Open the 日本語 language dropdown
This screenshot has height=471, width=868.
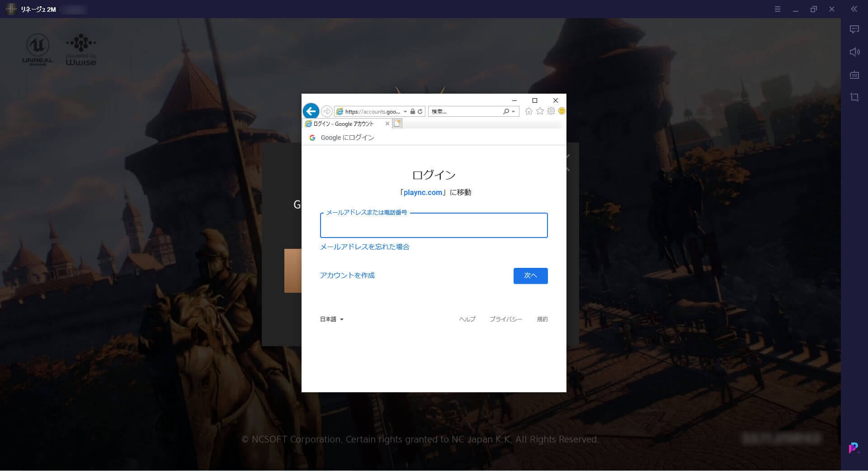click(332, 319)
